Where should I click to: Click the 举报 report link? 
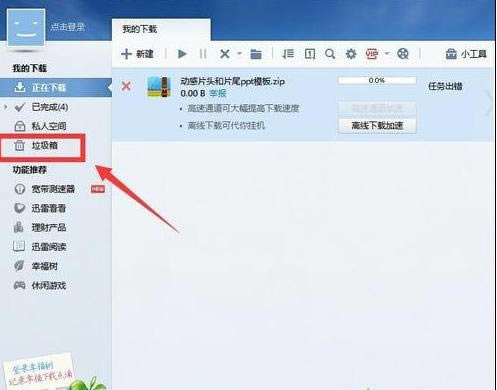(x=218, y=93)
